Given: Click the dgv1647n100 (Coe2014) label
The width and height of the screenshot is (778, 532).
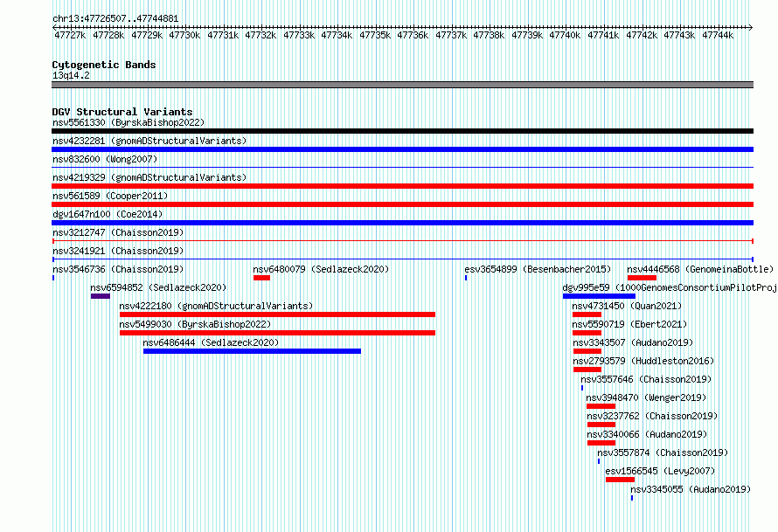Looking at the screenshot, I should coord(108,214).
